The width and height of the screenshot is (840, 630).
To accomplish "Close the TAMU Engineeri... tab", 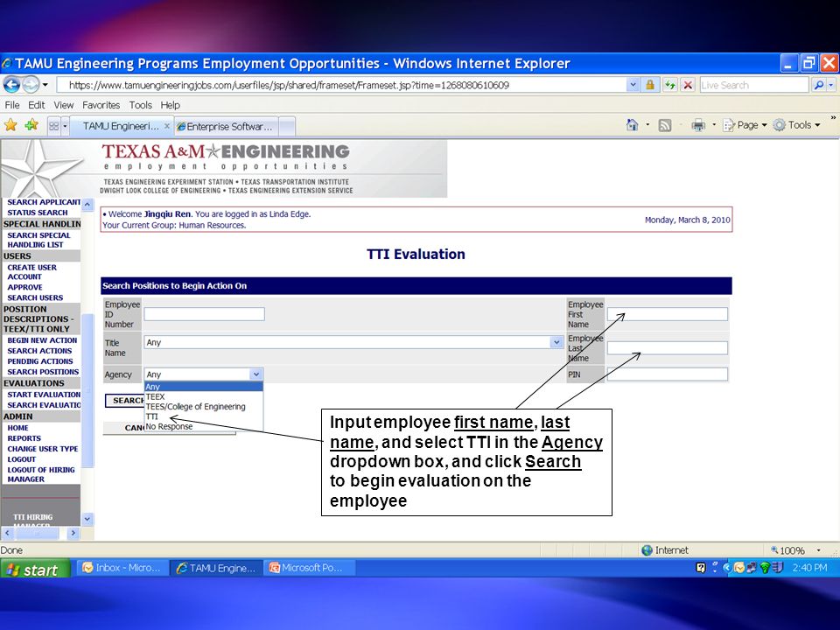I will click(166, 126).
